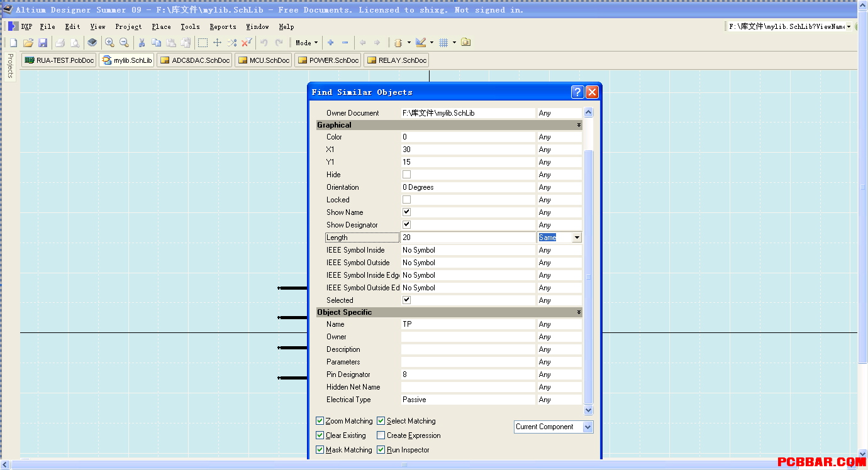868x470 pixels.
Task: Click the grid settings icon
Action: (443, 43)
